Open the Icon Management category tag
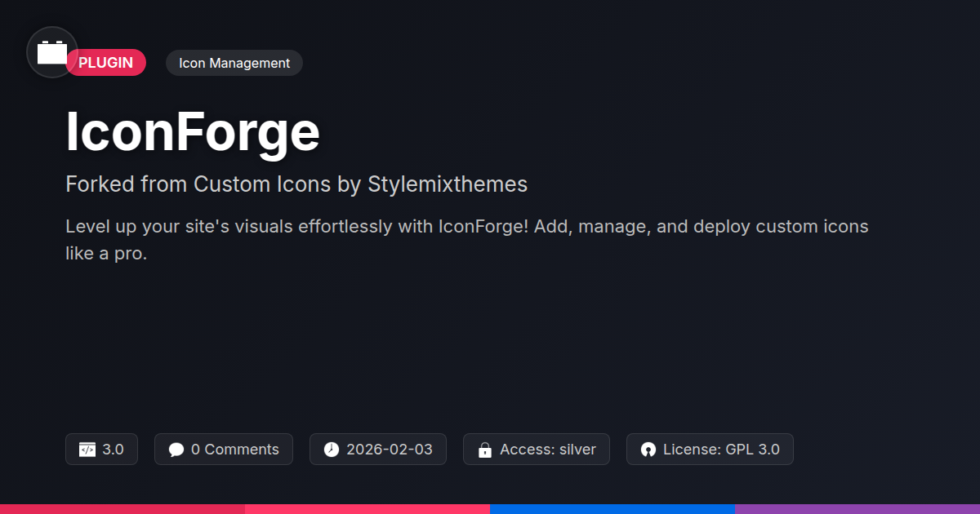The width and height of the screenshot is (980, 514). (234, 63)
